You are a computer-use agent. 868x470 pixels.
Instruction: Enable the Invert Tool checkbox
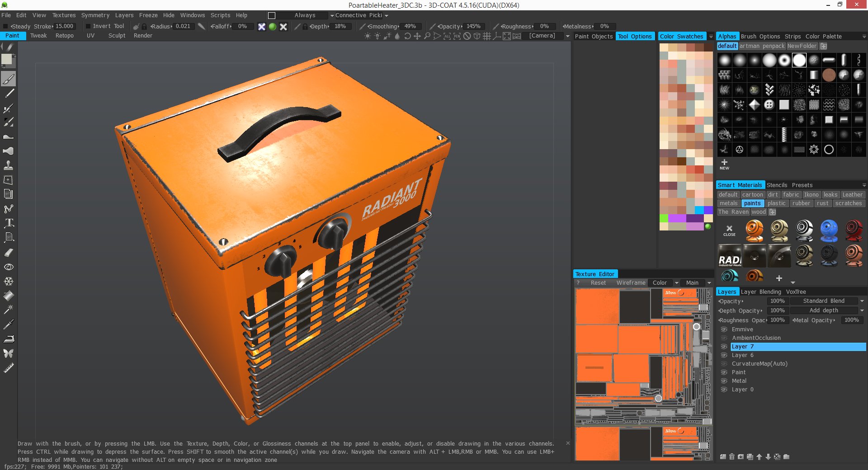[x=89, y=26]
